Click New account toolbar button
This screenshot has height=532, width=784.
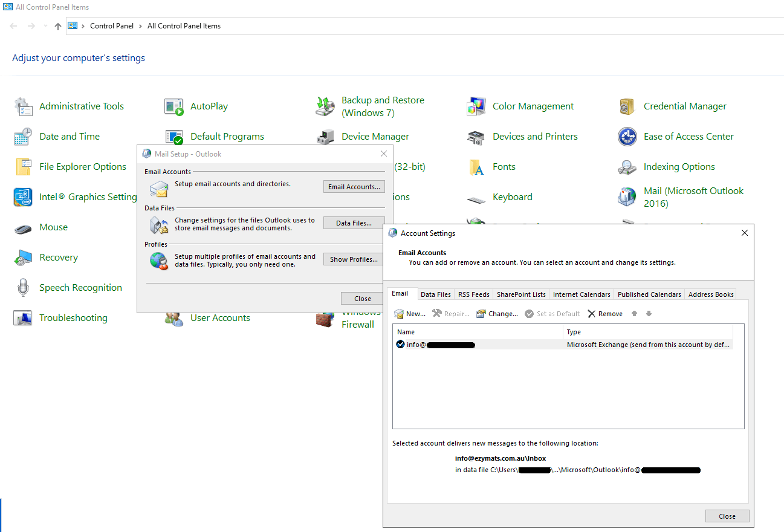point(410,314)
